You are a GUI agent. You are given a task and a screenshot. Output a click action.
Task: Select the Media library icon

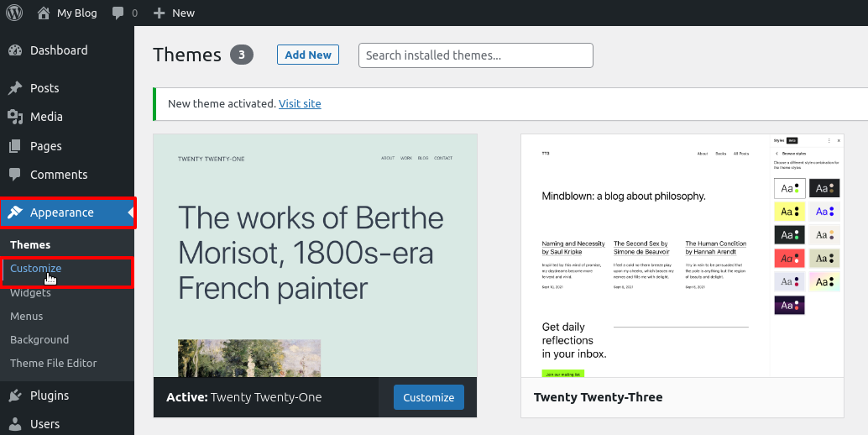[15, 117]
